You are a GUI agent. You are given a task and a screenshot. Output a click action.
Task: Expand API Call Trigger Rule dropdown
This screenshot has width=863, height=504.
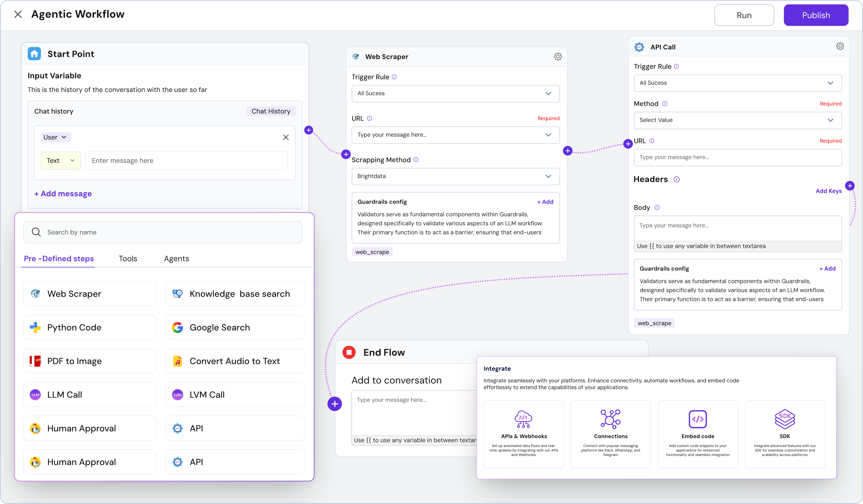point(738,83)
